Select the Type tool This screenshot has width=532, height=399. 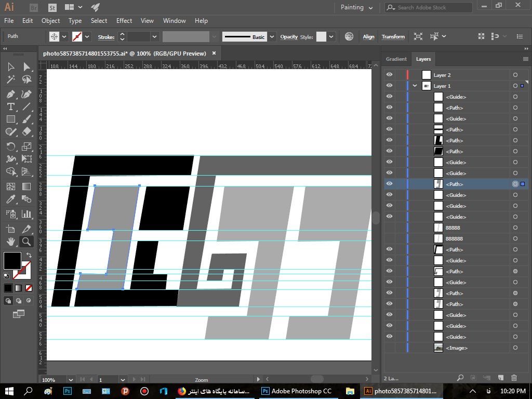pos(10,107)
